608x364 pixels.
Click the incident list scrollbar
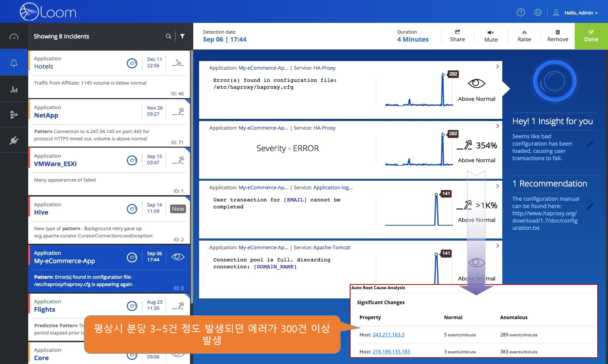click(192, 176)
